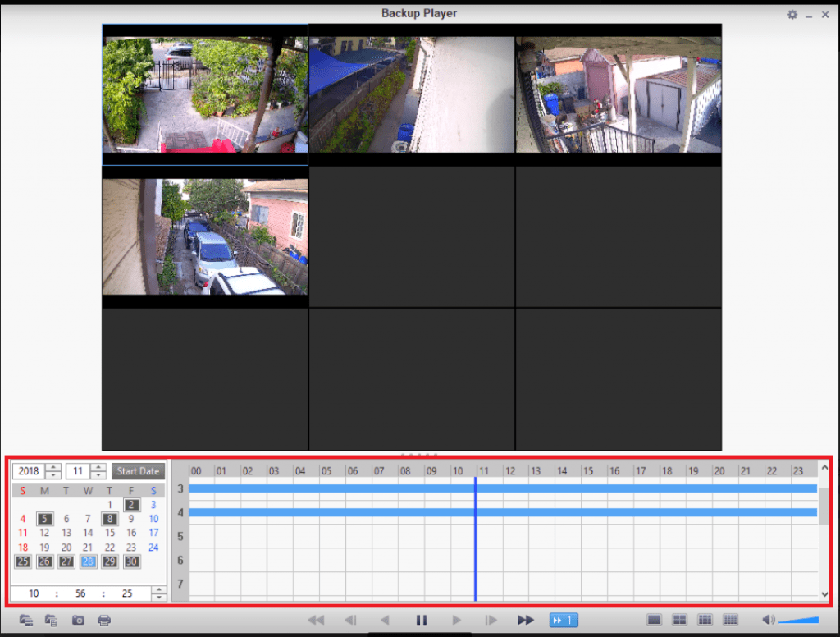This screenshot has width=840, height=637.
Task: Click the rewind double-arrow icon
Action: tap(316, 620)
